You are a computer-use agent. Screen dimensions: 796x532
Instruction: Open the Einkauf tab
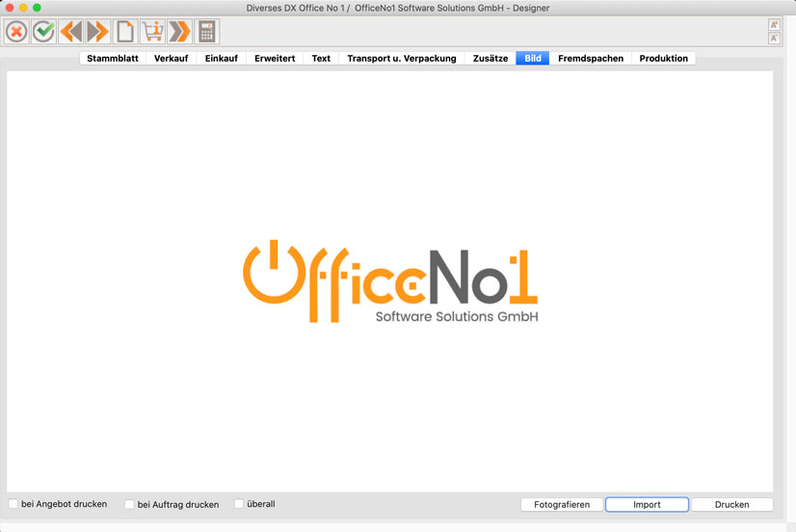222,59
